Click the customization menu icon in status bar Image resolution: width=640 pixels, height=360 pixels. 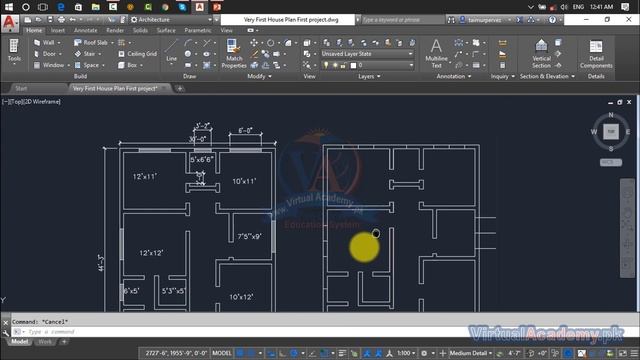pos(634,353)
